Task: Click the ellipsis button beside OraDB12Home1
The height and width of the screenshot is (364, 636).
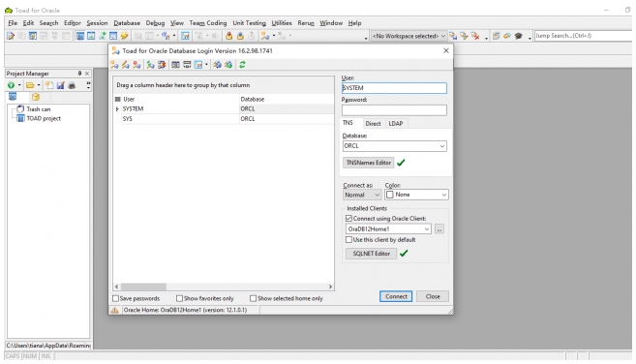Action: click(x=439, y=228)
